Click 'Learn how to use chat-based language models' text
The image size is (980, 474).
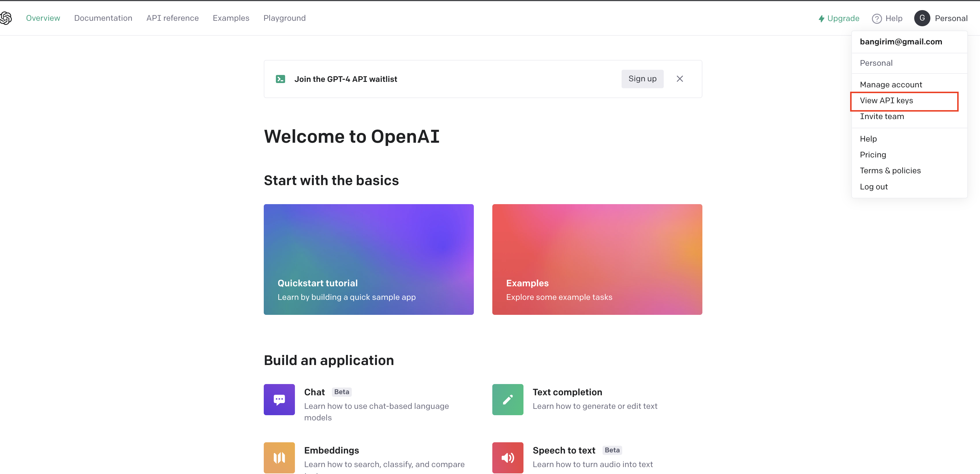pos(376,412)
